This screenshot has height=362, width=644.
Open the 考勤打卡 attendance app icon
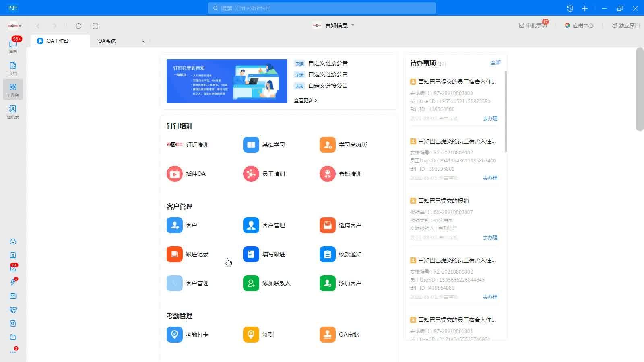[174, 335]
